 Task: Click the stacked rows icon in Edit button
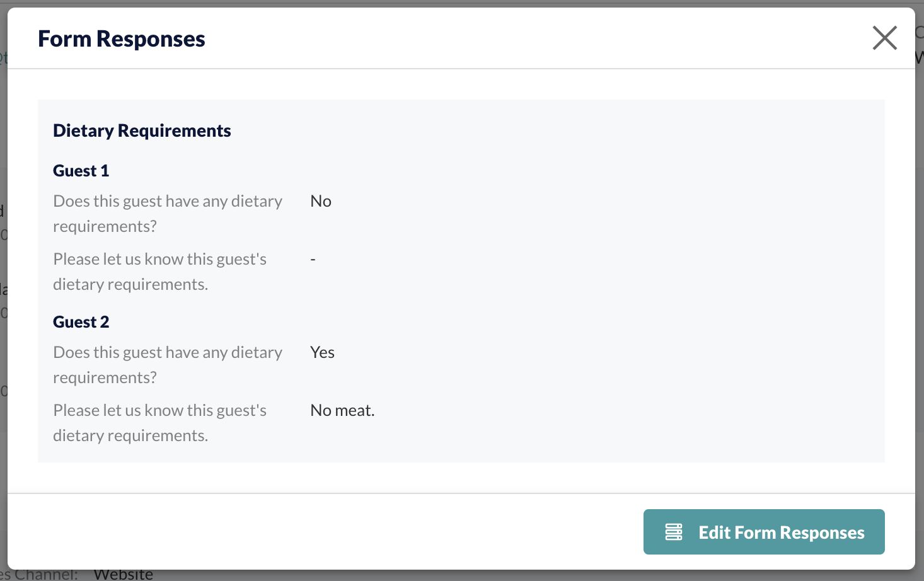tap(674, 532)
